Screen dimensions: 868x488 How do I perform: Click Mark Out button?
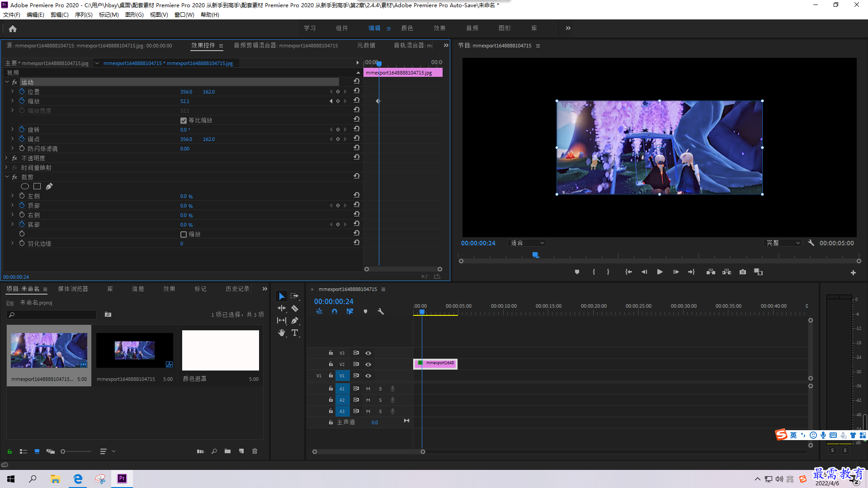[x=608, y=272]
